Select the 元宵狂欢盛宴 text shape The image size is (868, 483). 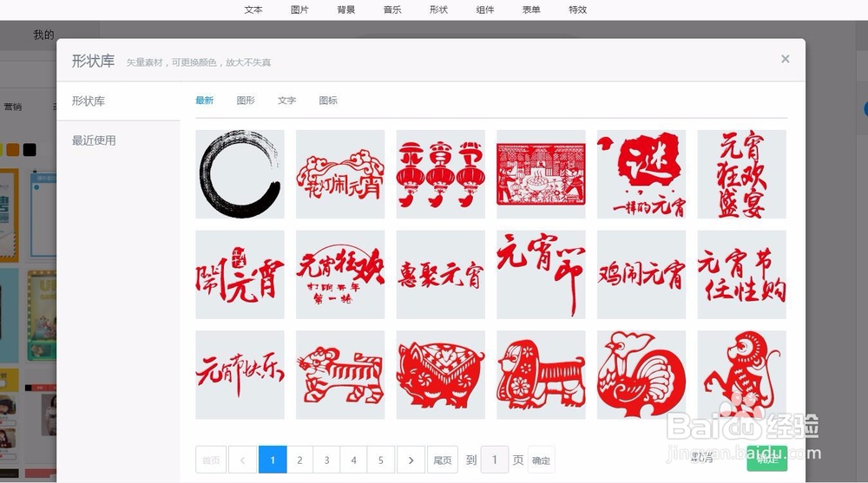click(x=742, y=174)
